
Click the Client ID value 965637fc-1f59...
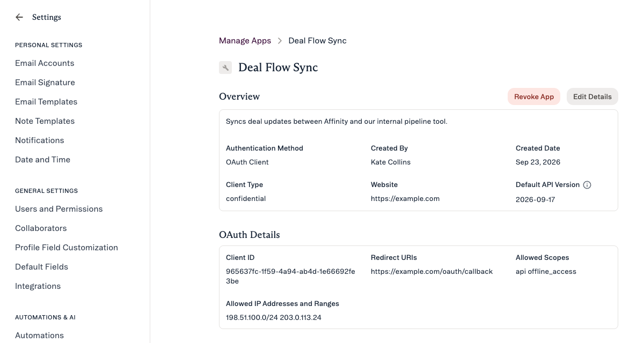pos(290,277)
